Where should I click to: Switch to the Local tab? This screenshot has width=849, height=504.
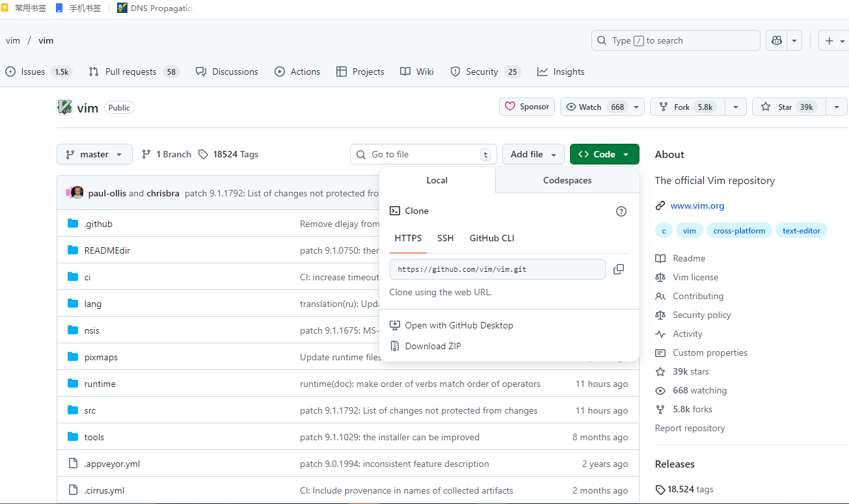(437, 180)
